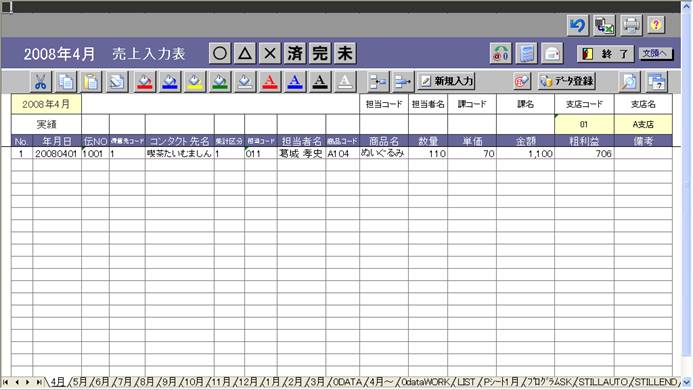Select the product code cell A104
Image resolution: width=693 pixels, height=390 pixels.
[x=343, y=153]
